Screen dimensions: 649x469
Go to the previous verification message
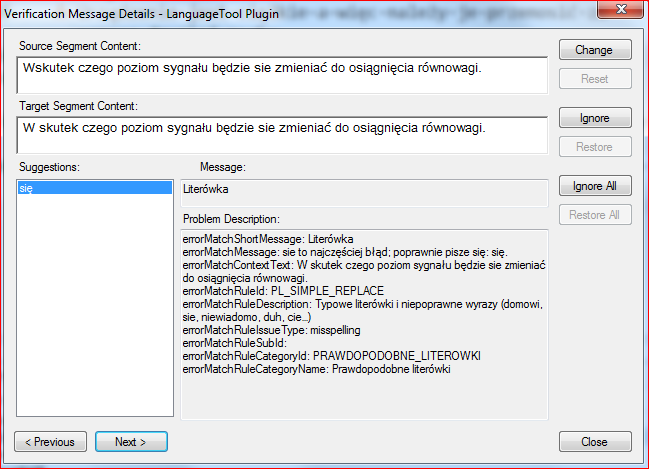tap(50, 441)
